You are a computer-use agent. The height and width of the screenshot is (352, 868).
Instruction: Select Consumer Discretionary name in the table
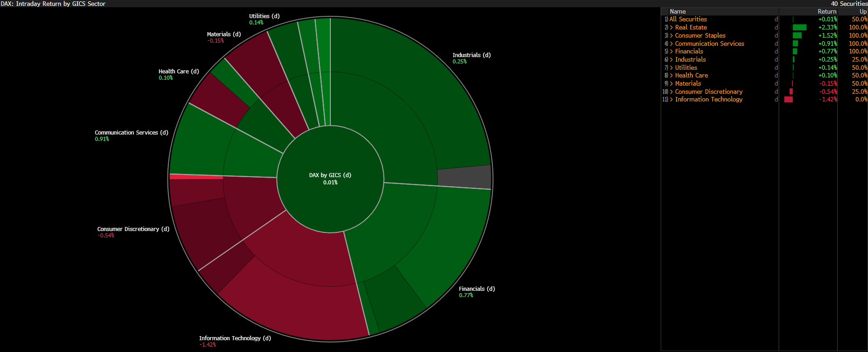[709, 92]
